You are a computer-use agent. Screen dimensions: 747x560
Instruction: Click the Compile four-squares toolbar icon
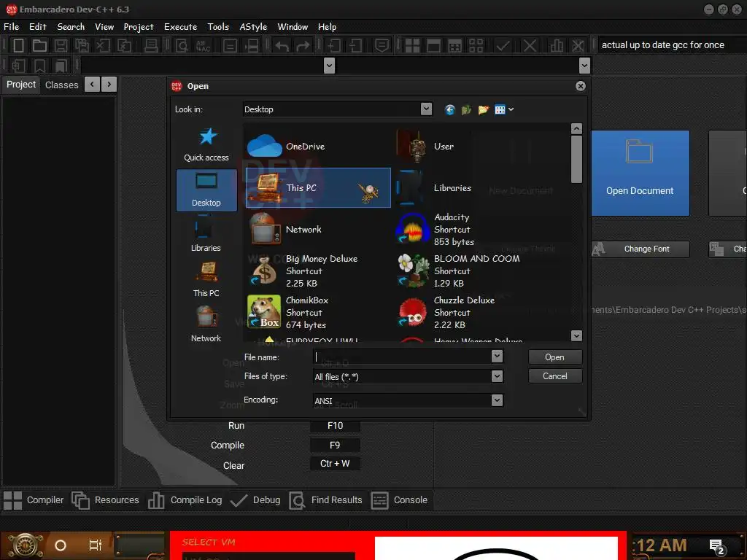412,46
